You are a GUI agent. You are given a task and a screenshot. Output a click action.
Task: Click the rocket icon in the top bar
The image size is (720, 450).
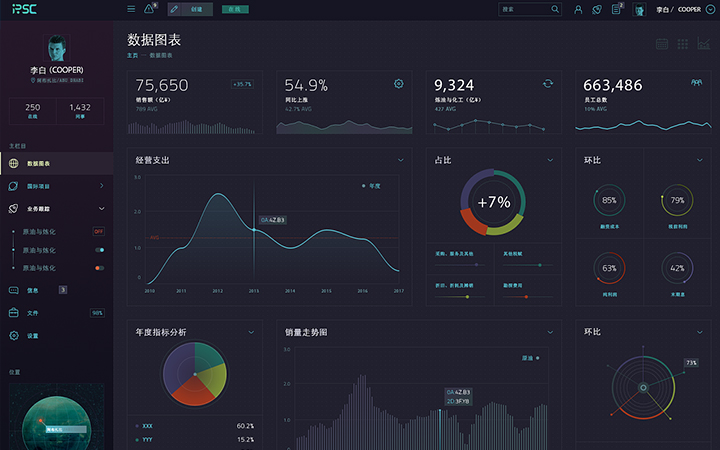(597, 10)
